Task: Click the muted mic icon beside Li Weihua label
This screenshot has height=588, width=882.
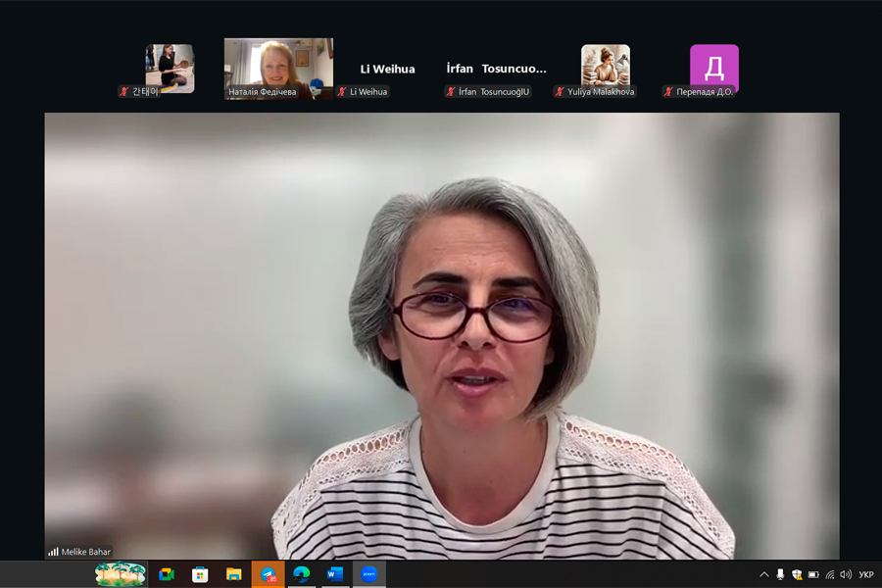Action: (341, 92)
